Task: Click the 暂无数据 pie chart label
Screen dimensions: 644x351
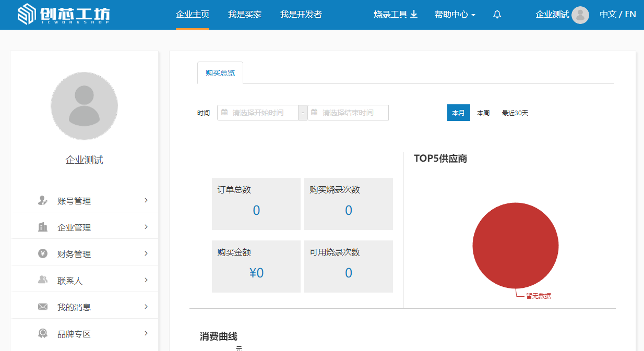Action: tap(539, 296)
